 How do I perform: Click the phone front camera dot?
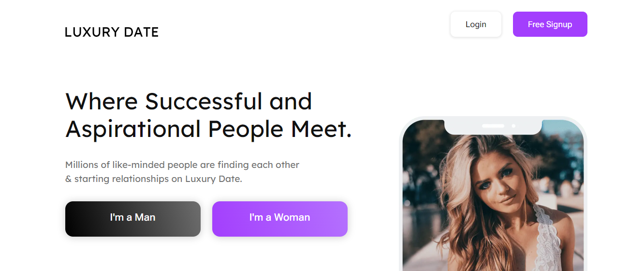click(x=513, y=126)
